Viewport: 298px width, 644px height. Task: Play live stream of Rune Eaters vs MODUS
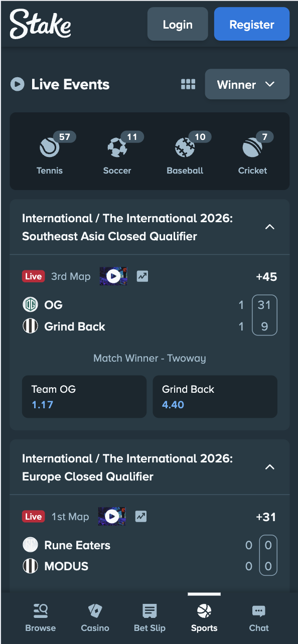(x=112, y=517)
